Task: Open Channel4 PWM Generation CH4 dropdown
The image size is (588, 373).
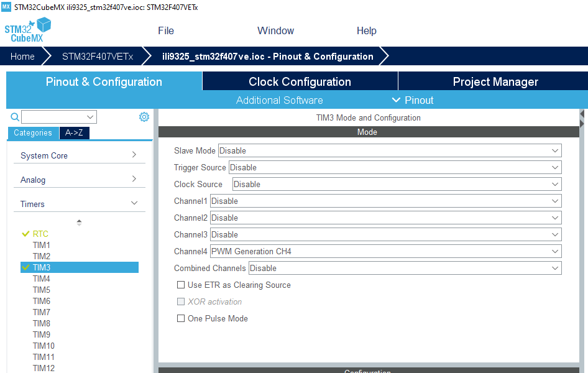Action: coord(385,251)
